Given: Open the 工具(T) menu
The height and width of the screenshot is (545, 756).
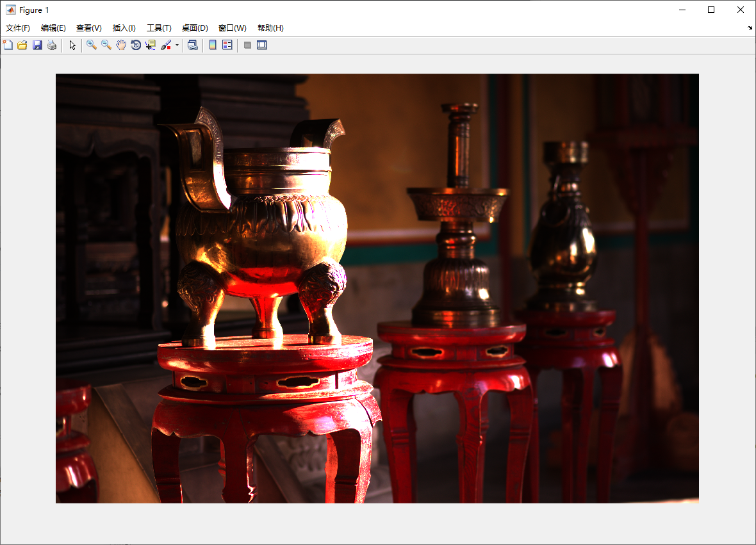Looking at the screenshot, I should (159, 28).
